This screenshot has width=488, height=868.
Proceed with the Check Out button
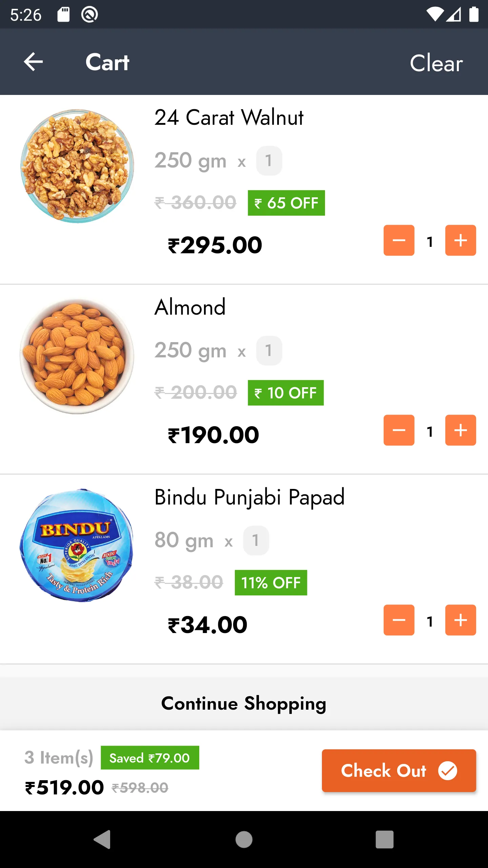click(x=399, y=770)
